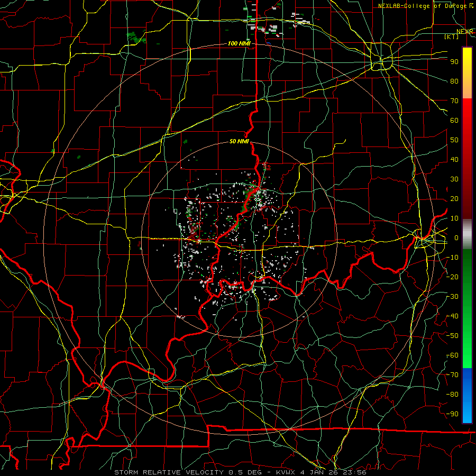Click the "23:56" timestamp in the footer

[354, 472]
